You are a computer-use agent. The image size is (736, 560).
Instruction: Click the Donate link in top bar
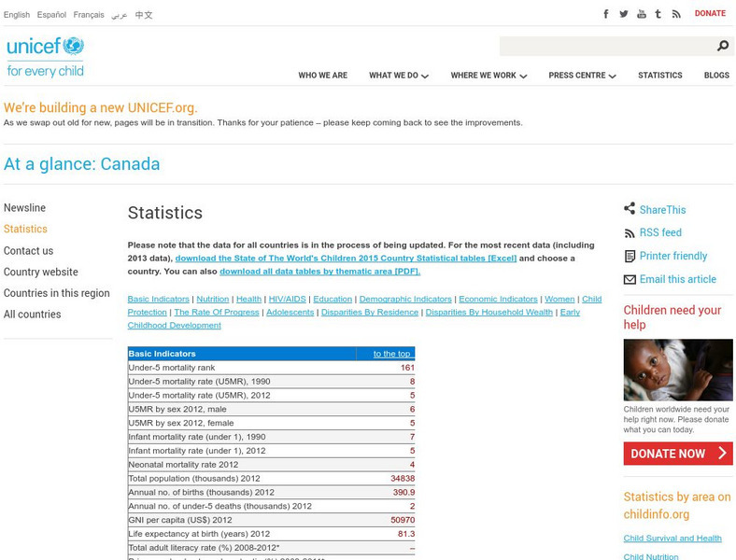point(710,14)
